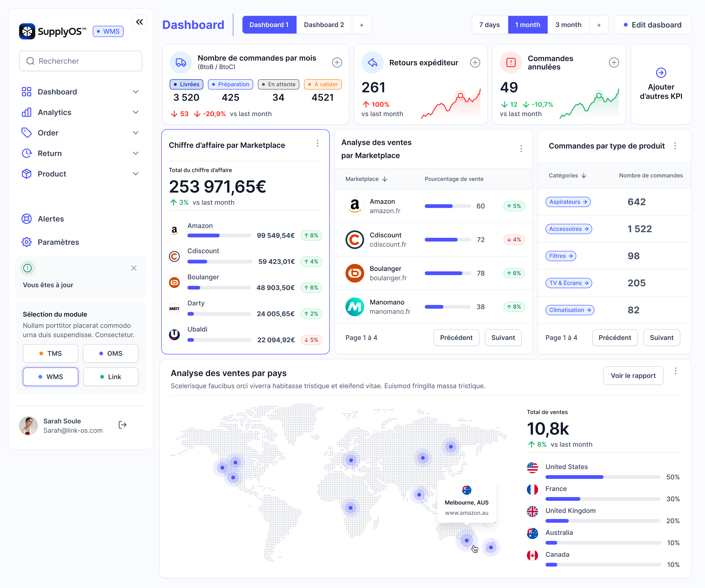The width and height of the screenshot is (705, 588).
Task: Select the OMS module option
Action: click(111, 353)
